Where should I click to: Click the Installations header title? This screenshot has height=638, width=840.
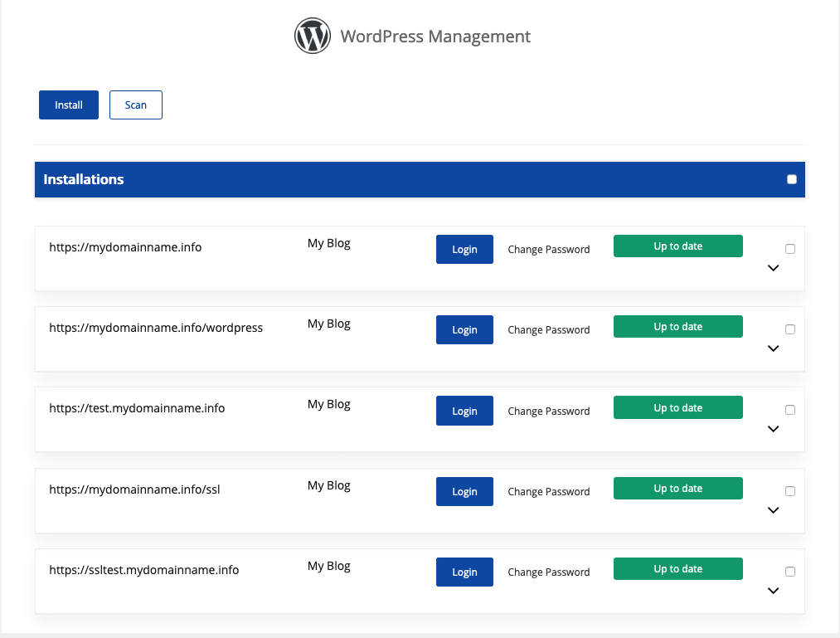84,179
